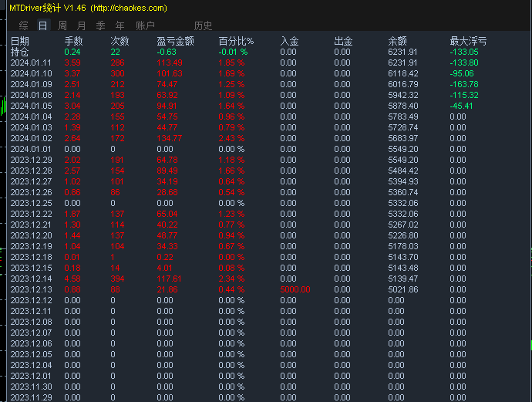
Task: Select the 2024.01.08 date cell
Action: (31, 96)
